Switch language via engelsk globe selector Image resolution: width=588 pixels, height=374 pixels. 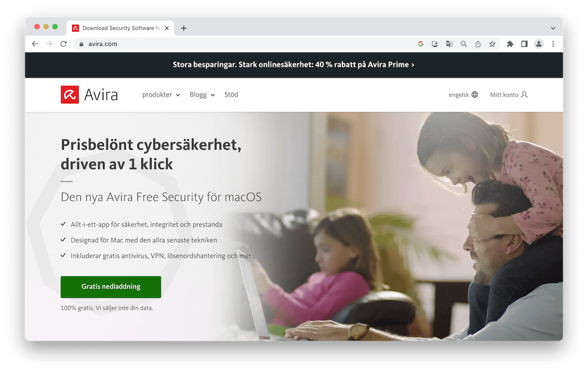point(463,95)
